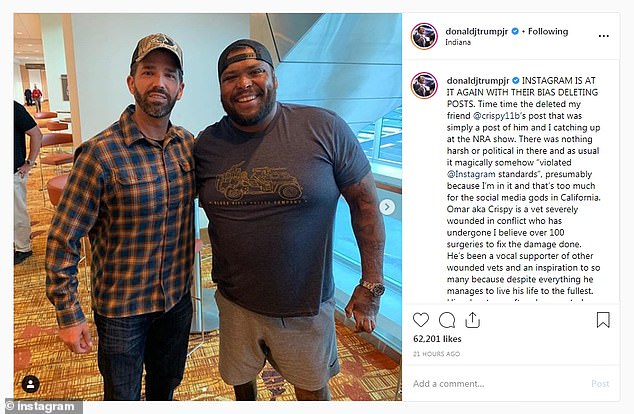Open comments via speech bubble icon

[447, 320]
